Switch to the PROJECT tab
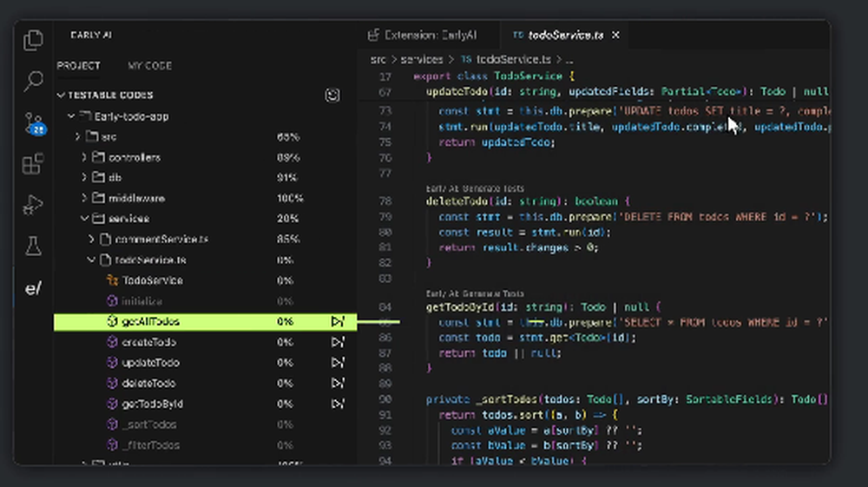The image size is (868, 487). tap(79, 65)
